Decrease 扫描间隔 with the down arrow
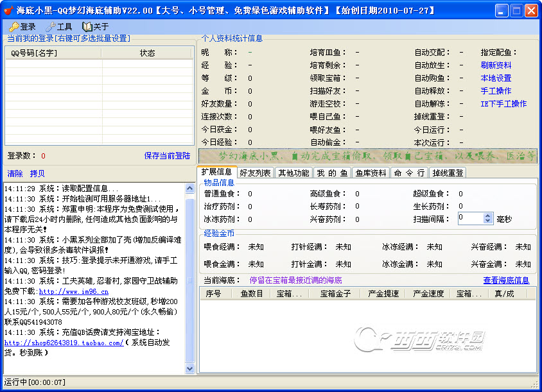 pyautogui.click(x=488, y=221)
